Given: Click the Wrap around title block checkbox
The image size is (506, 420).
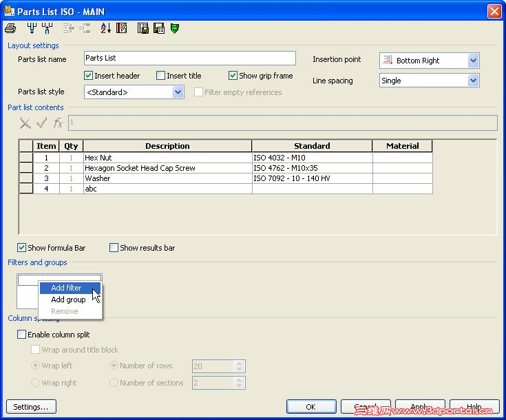Looking at the screenshot, I should [x=35, y=349].
